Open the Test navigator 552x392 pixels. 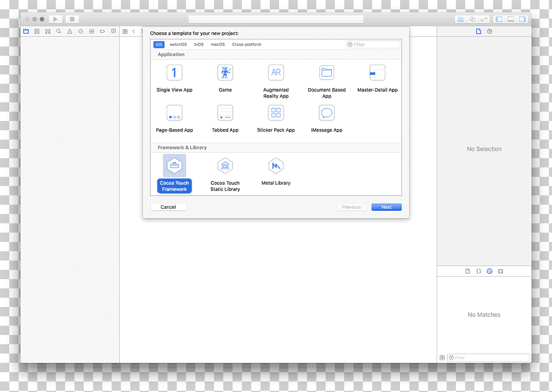[81, 32]
